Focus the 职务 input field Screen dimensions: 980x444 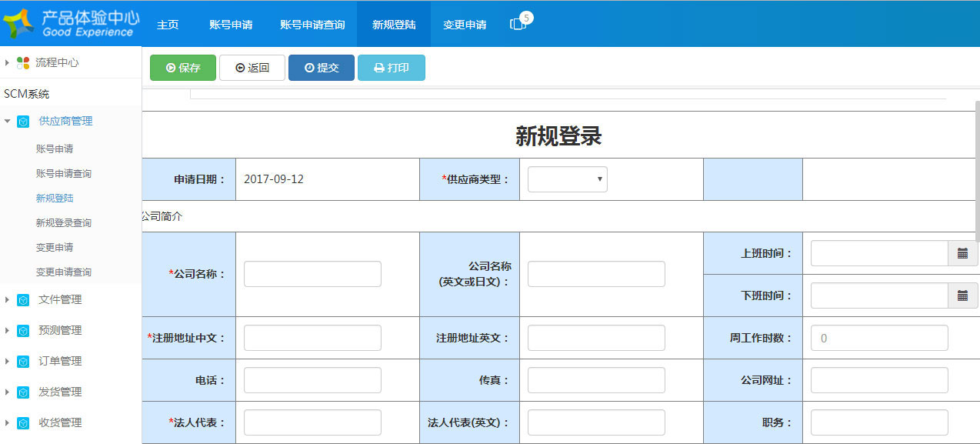879,422
